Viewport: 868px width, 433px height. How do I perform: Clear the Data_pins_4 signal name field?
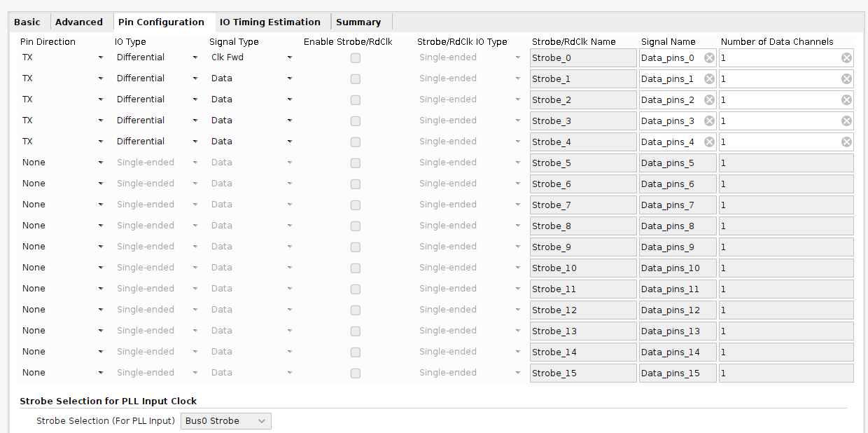709,142
